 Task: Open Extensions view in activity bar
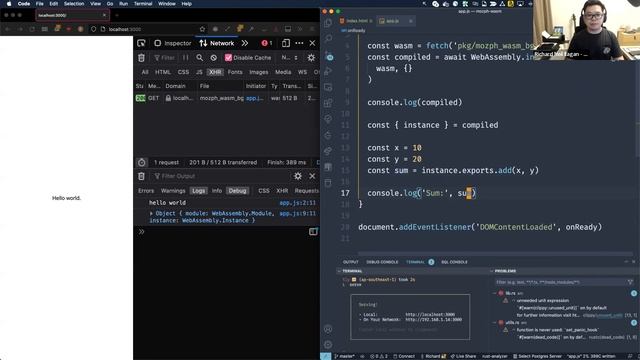tap(328, 103)
